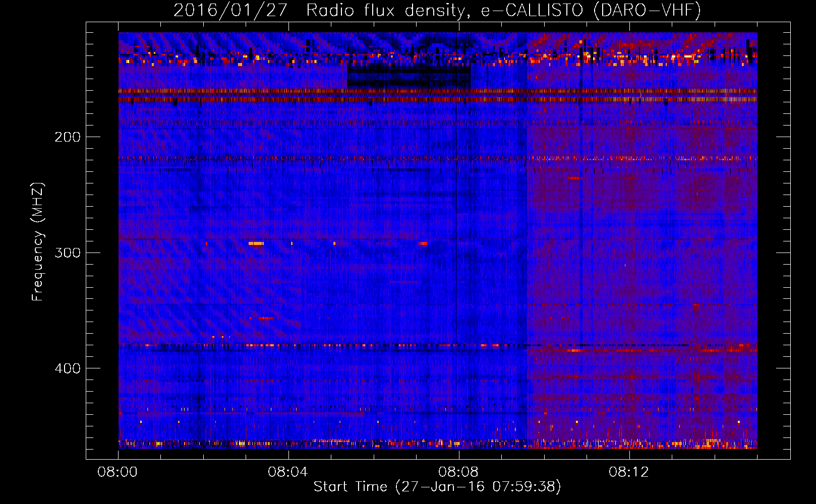Click the 'Frequency (MHZ)' axis label

click(38, 242)
